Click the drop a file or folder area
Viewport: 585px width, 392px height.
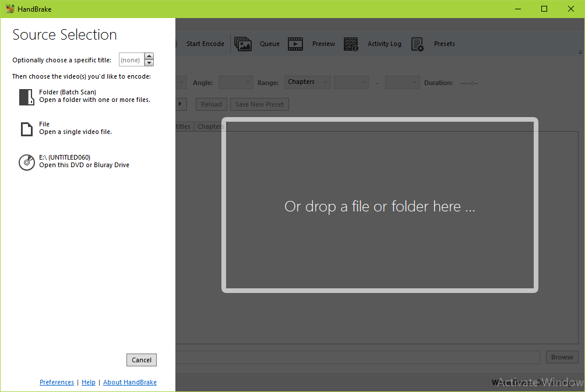pyautogui.click(x=380, y=205)
